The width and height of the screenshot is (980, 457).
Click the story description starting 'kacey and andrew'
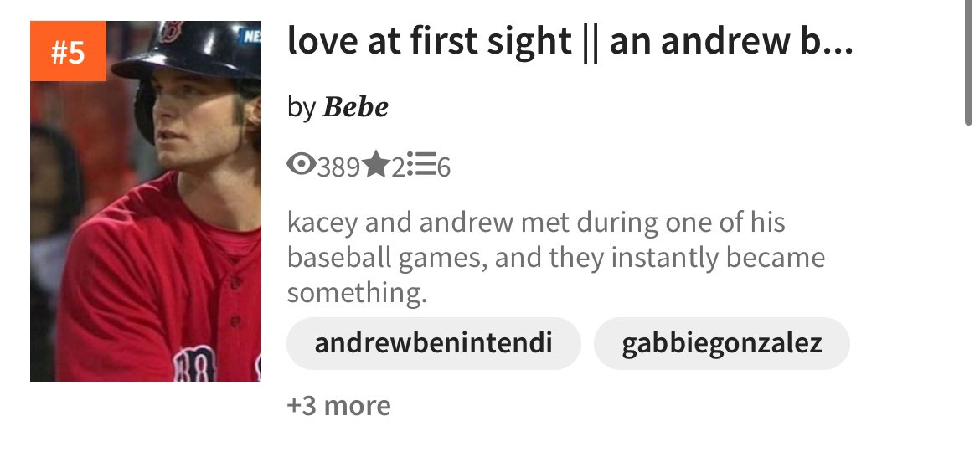click(x=556, y=257)
